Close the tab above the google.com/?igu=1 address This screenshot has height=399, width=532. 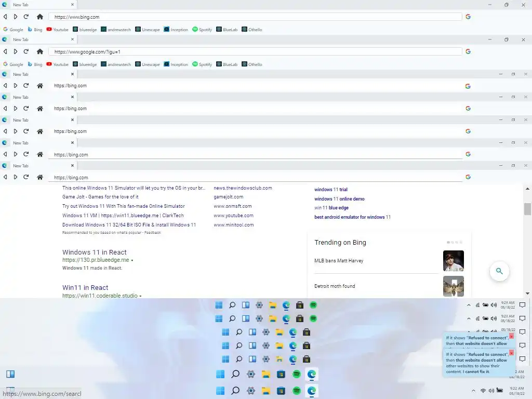72,39
